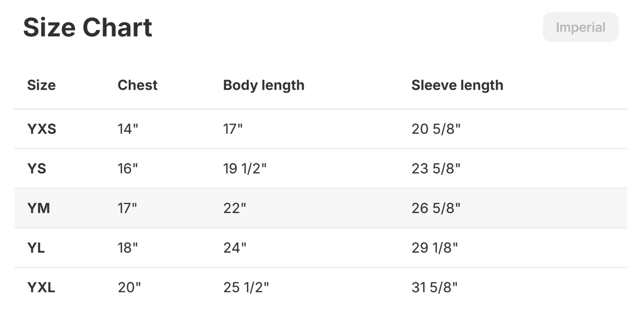Screen dimensions: 644x330
Task: Select the Sleeve length column header
Action: point(457,85)
